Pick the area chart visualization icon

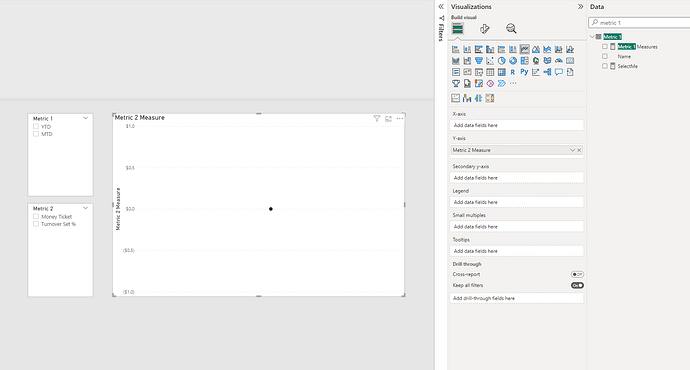pos(536,49)
